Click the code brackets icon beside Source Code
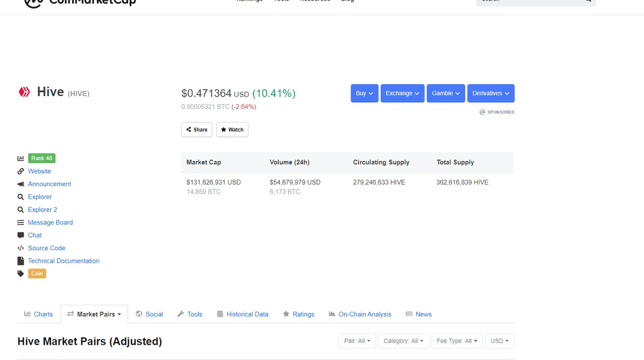The width and height of the screenshot is (644, 360). coord(21,248)
